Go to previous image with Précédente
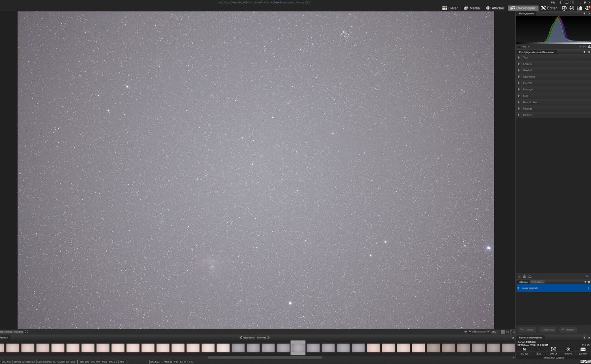591x364 pixels. point(247,338)
